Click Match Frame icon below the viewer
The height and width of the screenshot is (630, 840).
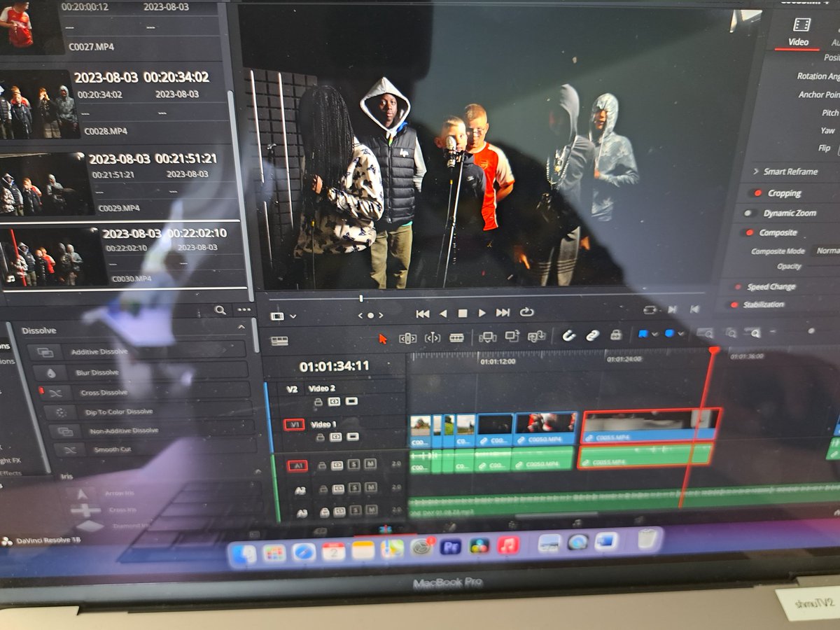tap(651, 309)
